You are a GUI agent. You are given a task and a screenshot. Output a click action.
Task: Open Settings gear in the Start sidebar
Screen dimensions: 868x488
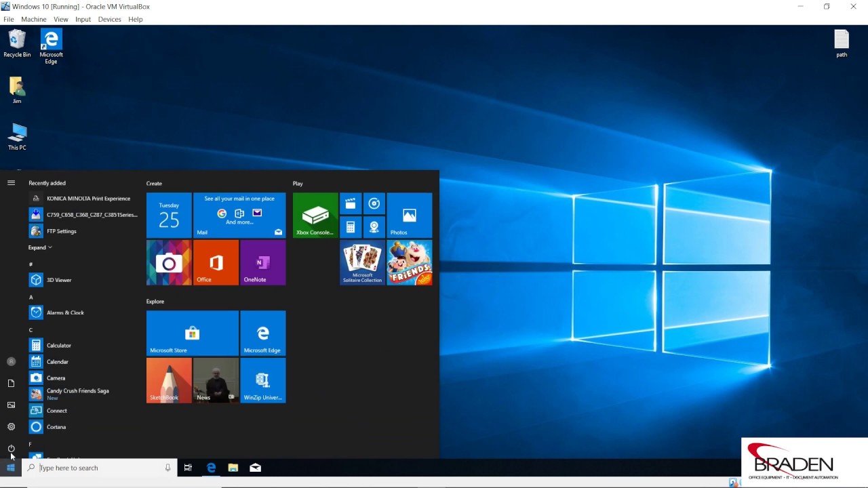click(11, 427)
